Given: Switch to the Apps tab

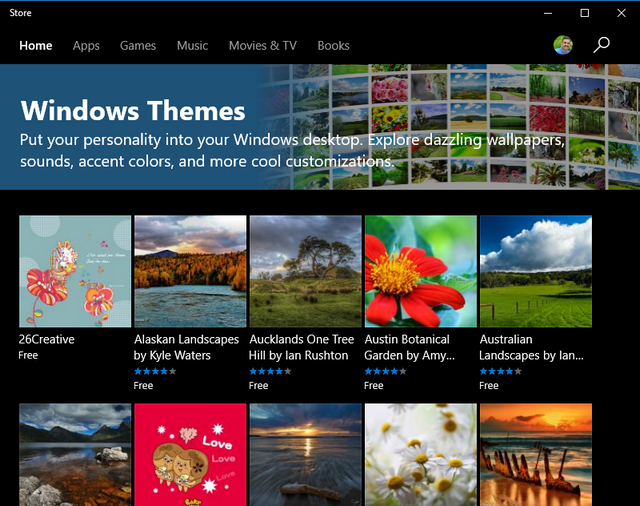Looking at the screenshot, I should (86, 46).
